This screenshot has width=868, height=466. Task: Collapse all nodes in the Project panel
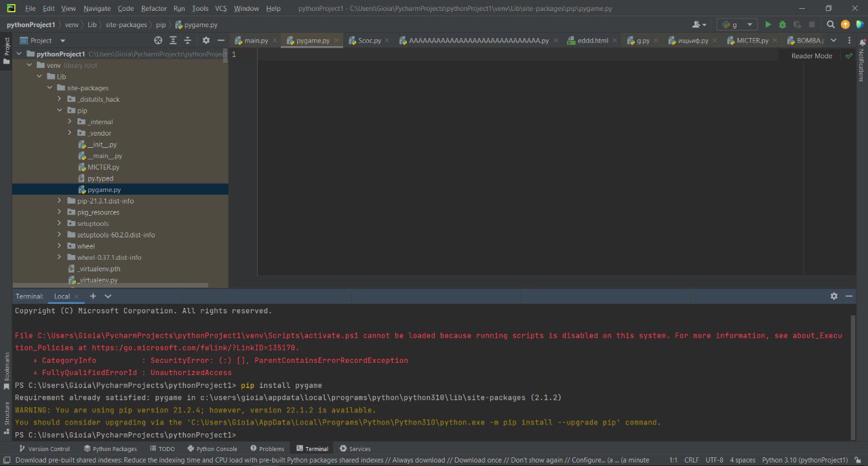(x=188, y=41)
